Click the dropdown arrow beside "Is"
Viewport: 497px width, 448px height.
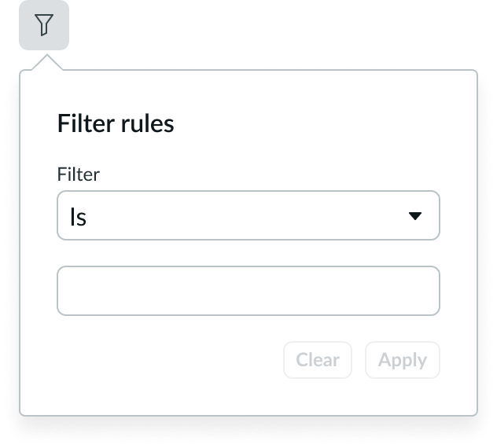(415, 216)
